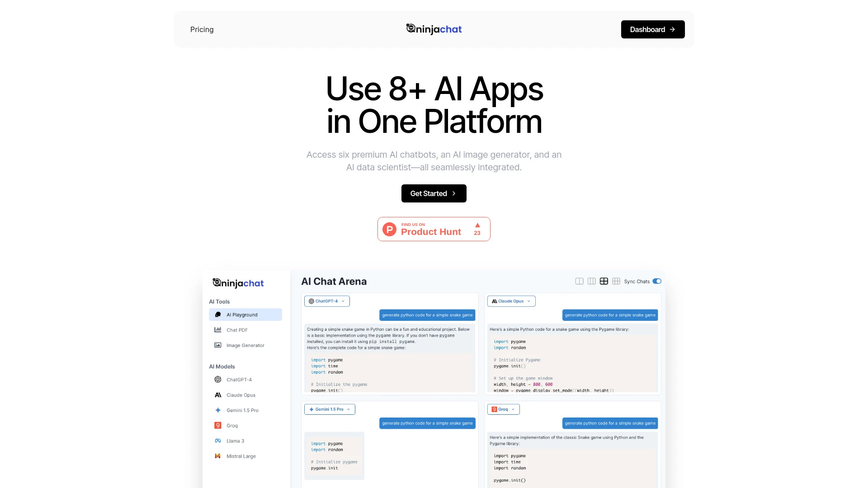
Task: Select the Groq model icon
Action: click(217, 425)
